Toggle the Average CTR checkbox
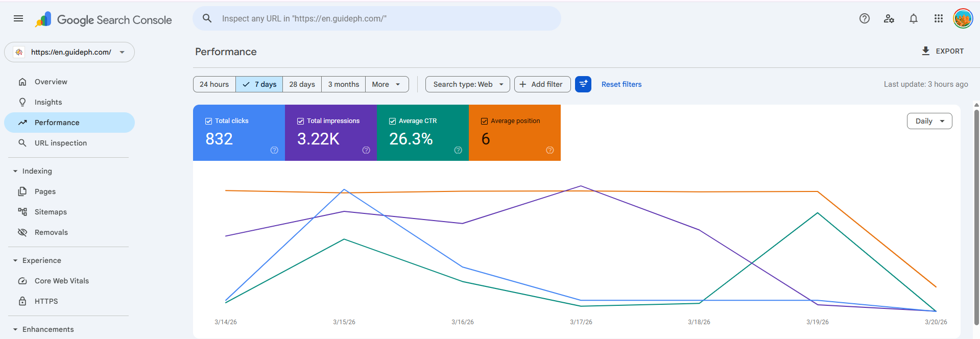Image resolution: width=980 pixels, height=339 pixels. (x=392, y=121)
